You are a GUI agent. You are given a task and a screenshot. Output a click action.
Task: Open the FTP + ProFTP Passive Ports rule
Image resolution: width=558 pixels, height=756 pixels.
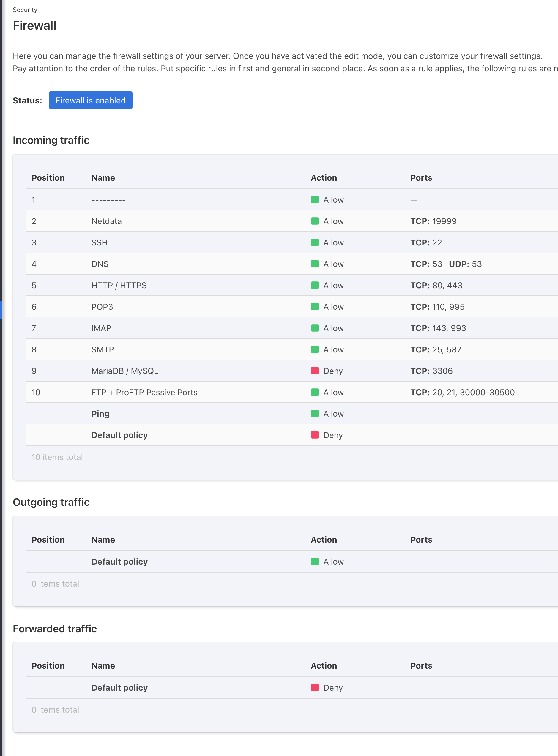click(144, 392)
